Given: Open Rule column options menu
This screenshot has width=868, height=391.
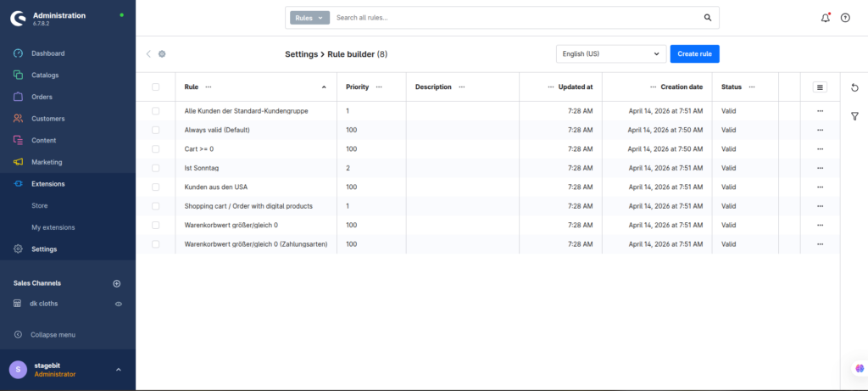Looking at the screenshot, I should 209,87.
